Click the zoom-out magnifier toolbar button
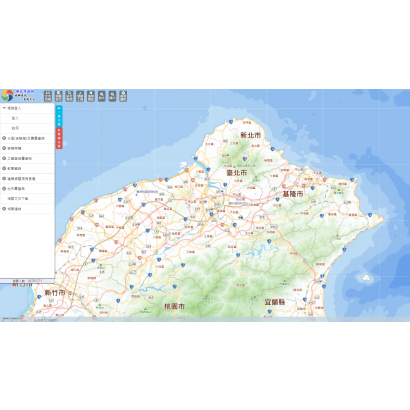Screen dimensions: 410x410 112,96
